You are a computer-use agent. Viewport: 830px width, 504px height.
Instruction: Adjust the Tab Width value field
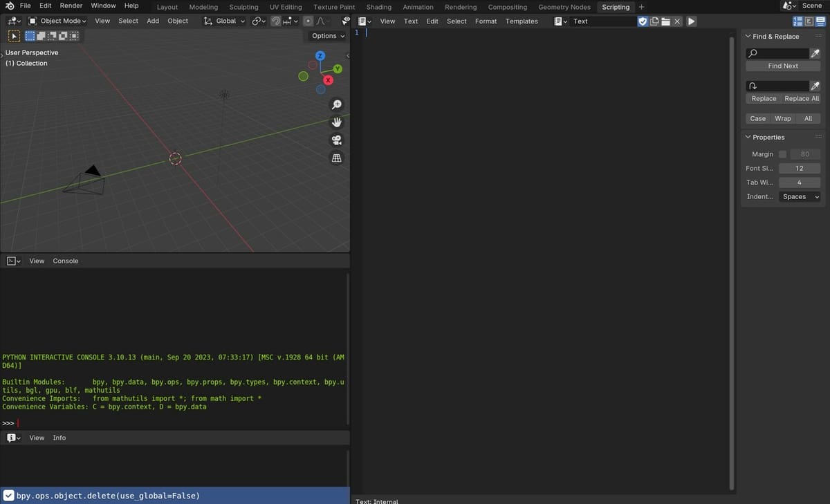tap(800, 183)
